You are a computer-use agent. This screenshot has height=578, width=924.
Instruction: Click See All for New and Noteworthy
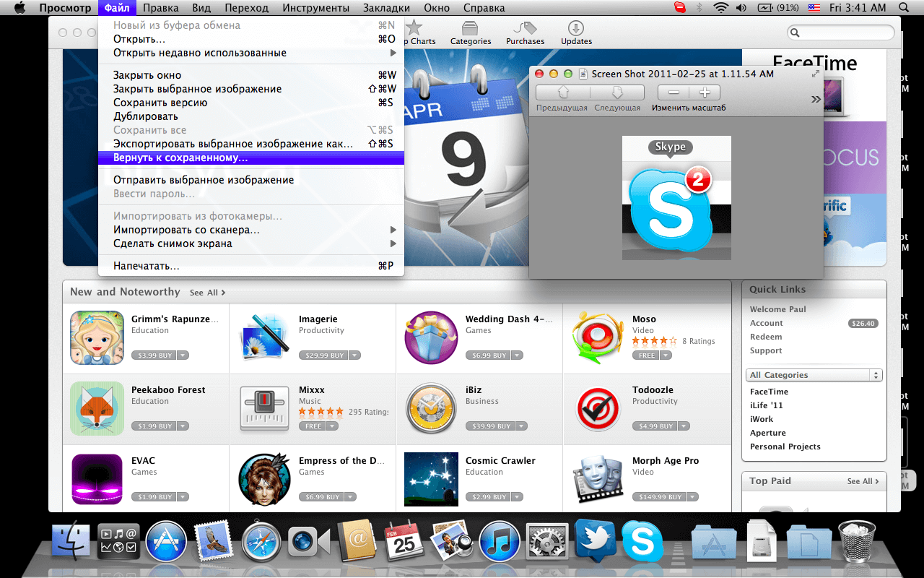208,293
